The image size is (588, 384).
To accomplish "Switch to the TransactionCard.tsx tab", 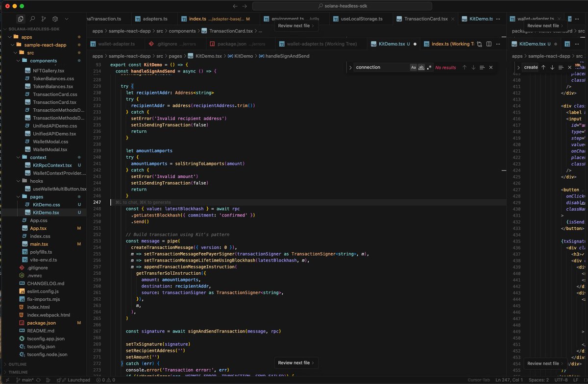I will coord(426,19).
